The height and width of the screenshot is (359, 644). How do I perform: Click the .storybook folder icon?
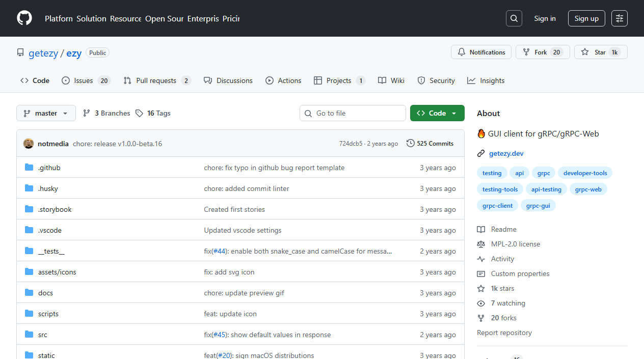29,209
